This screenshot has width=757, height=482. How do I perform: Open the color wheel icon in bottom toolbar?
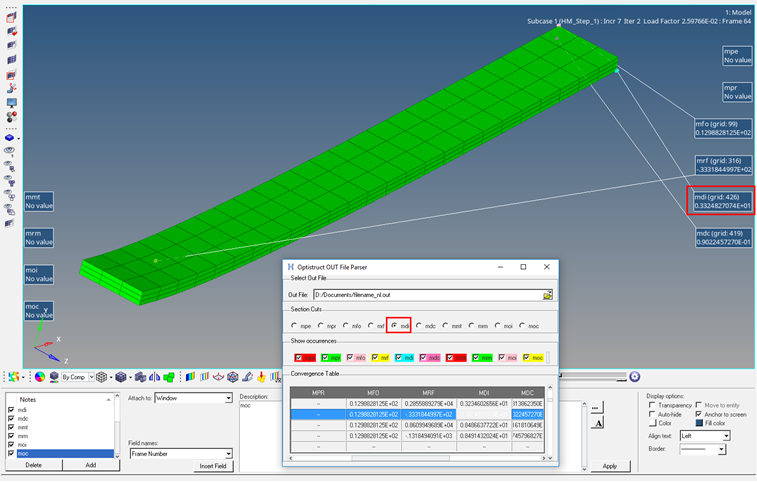coord(40,377)
